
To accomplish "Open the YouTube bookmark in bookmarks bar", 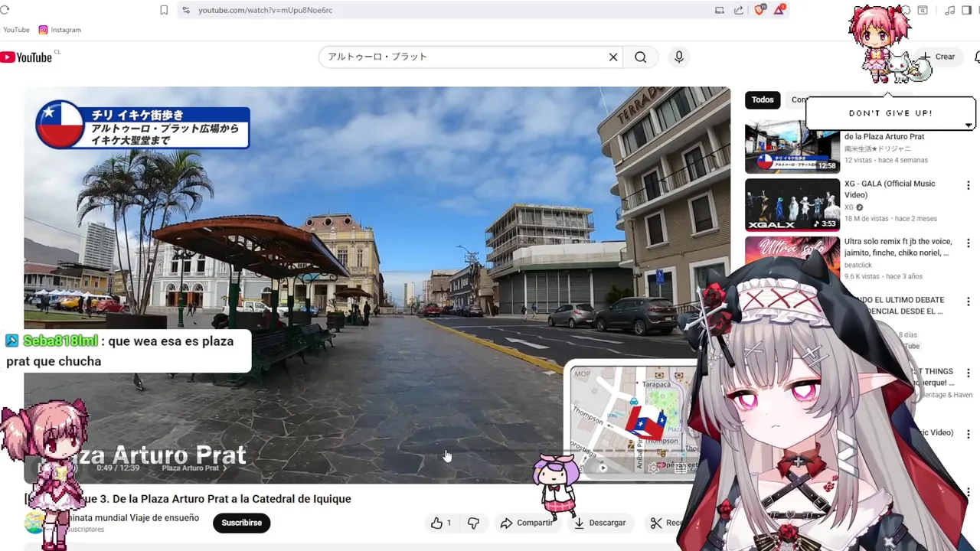I will (x=16, y=30).
